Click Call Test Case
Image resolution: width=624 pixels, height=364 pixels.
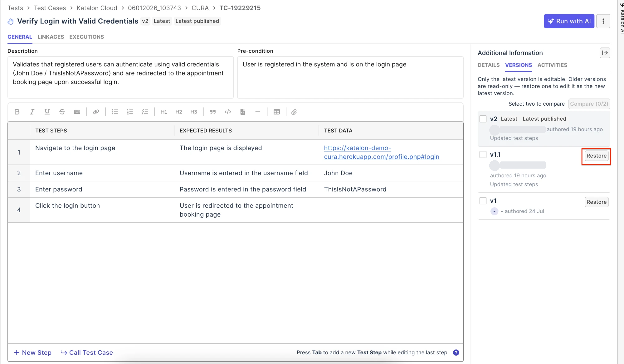coord(87,352)
